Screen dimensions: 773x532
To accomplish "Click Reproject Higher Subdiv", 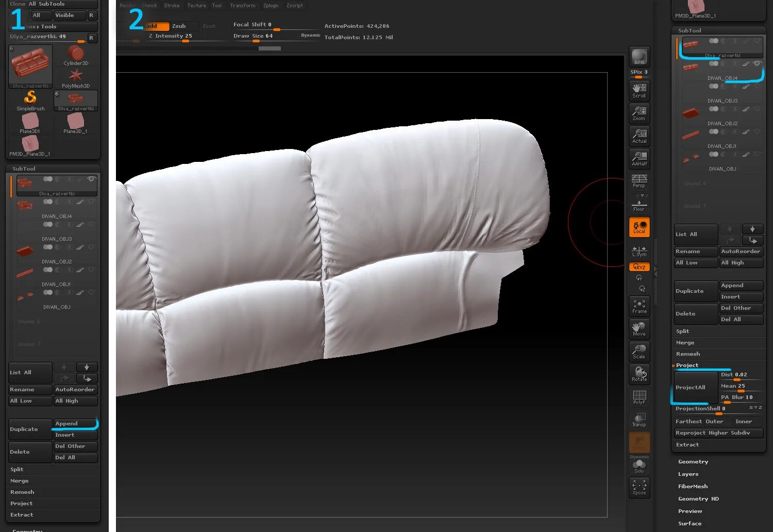I will (x=719, y=433).
